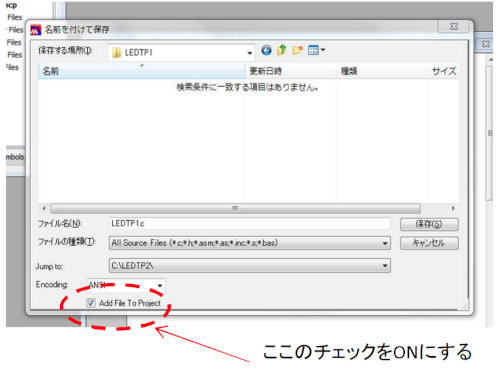Click the 保存(S) save button
500x372 pixels.
[x=429, y=224]
